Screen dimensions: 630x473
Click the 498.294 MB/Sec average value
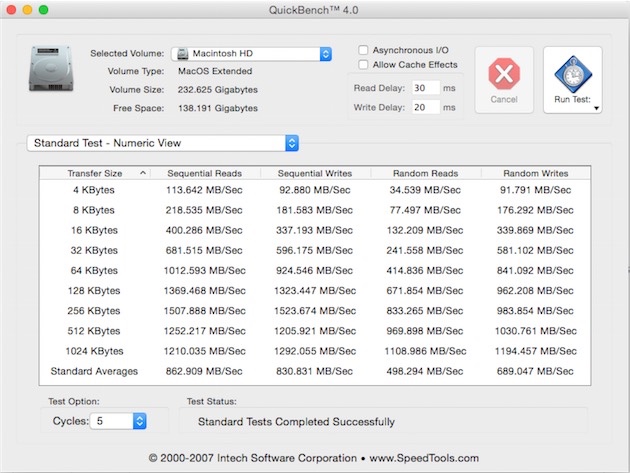[x=425, y=371]
